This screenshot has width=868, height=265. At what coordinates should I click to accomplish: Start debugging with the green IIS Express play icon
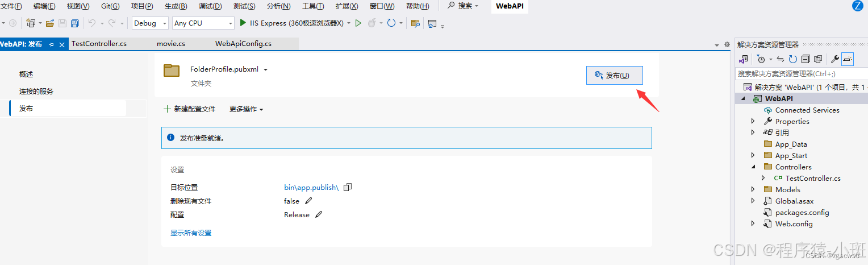(243, 23)
